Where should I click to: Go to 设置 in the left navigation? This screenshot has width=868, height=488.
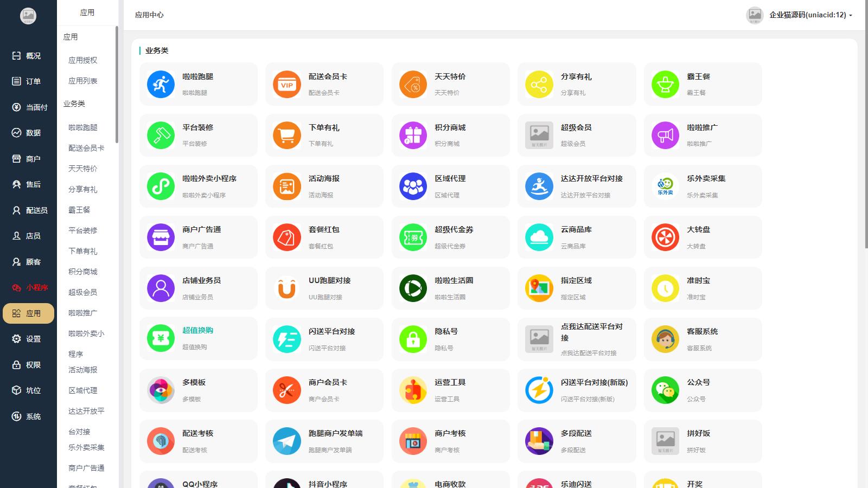click(28, 339)
